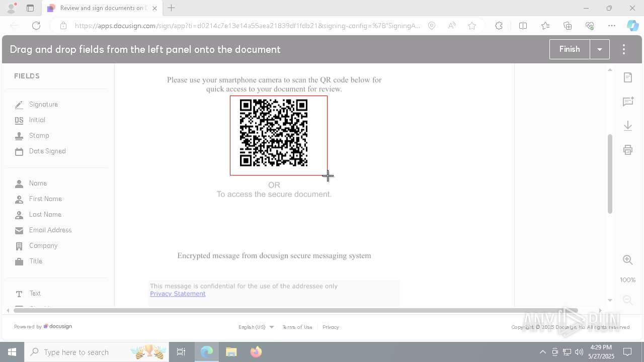View site information lock icon
This screenshot has width=644, height=362.
pos(63,26)
